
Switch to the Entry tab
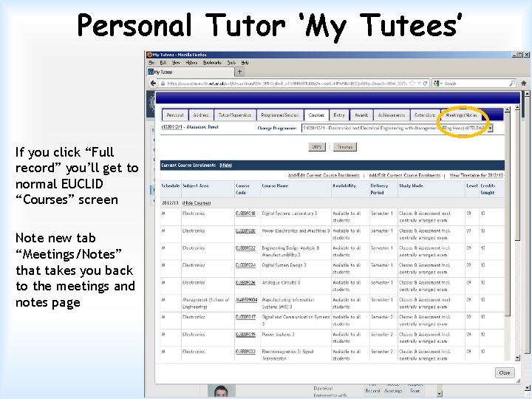(x=338, y=115)
